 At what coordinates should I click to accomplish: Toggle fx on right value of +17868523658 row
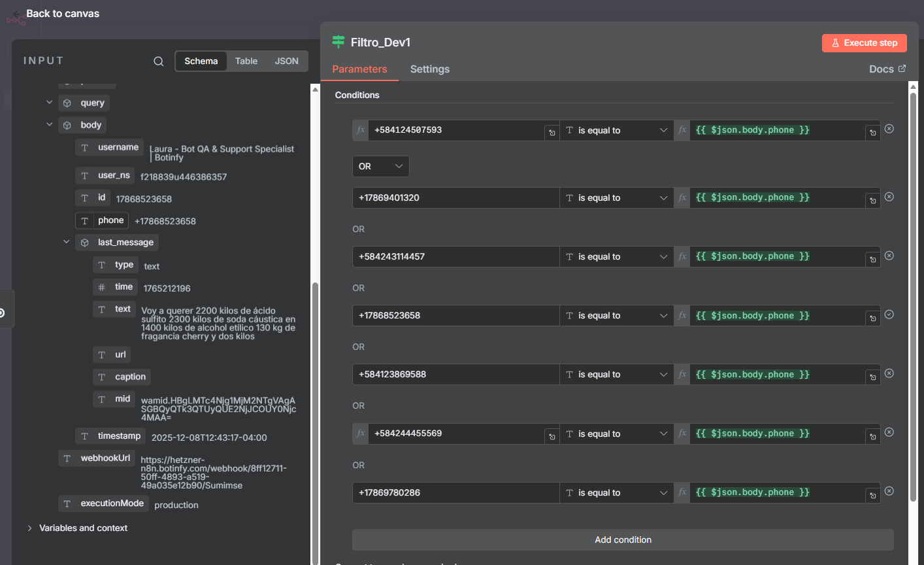(682, 316)
